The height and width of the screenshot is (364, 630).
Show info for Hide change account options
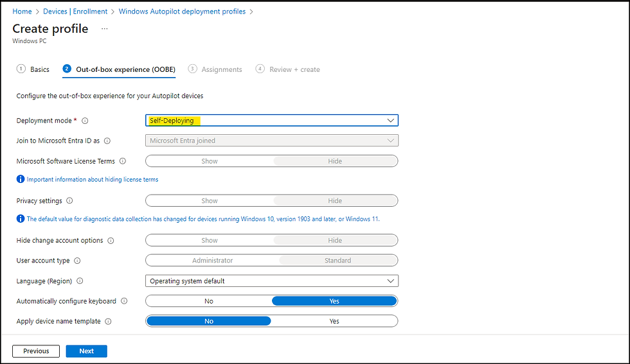pyautogui.click(x=111, y=241)
